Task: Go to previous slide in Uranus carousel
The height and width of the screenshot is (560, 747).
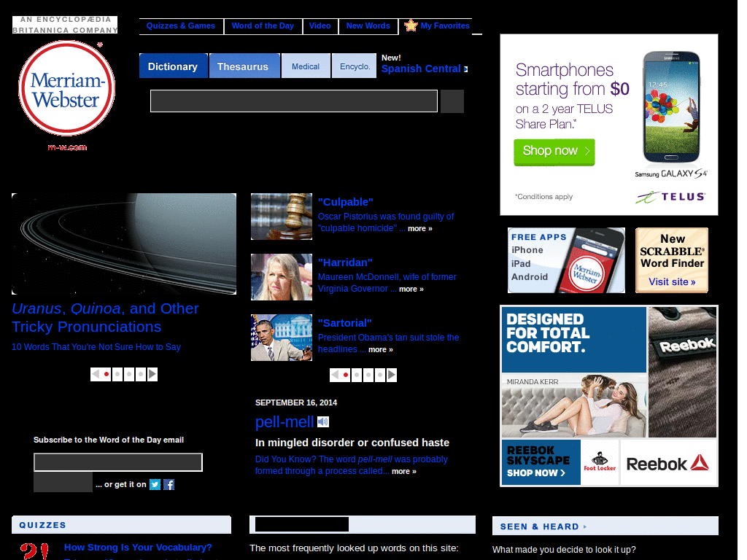Action: coord(96,374)
